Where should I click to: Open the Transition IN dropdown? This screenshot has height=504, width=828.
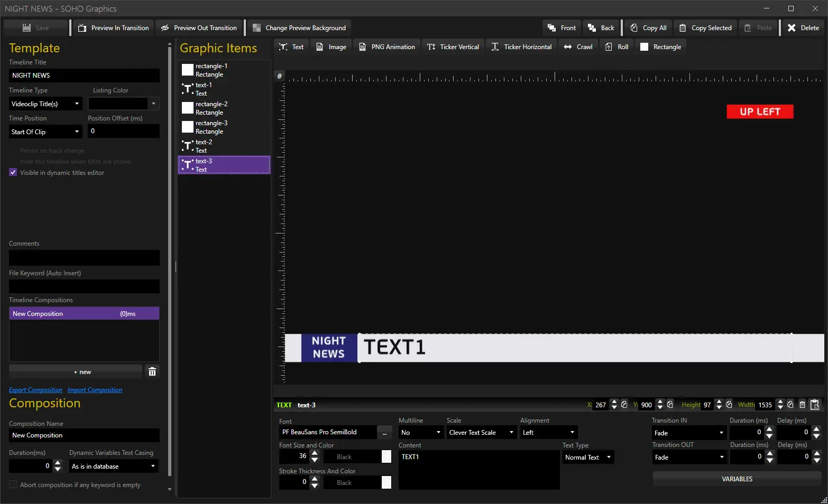click(x=689, y=433)
